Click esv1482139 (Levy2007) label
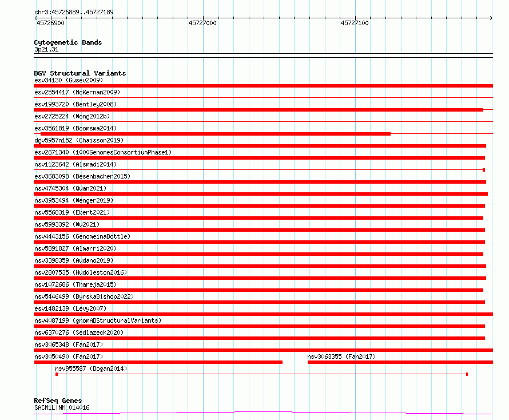This screenshot has height=420, width=509. coord(70,308)
